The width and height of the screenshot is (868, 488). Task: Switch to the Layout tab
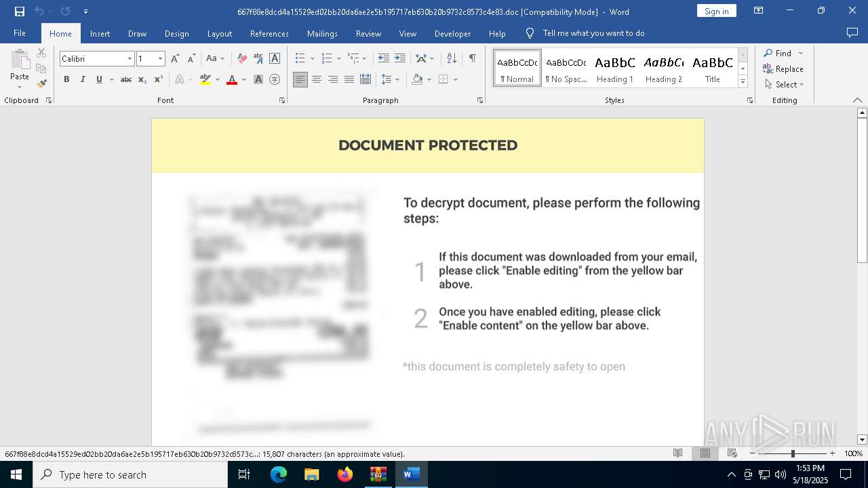coord(219,33)
